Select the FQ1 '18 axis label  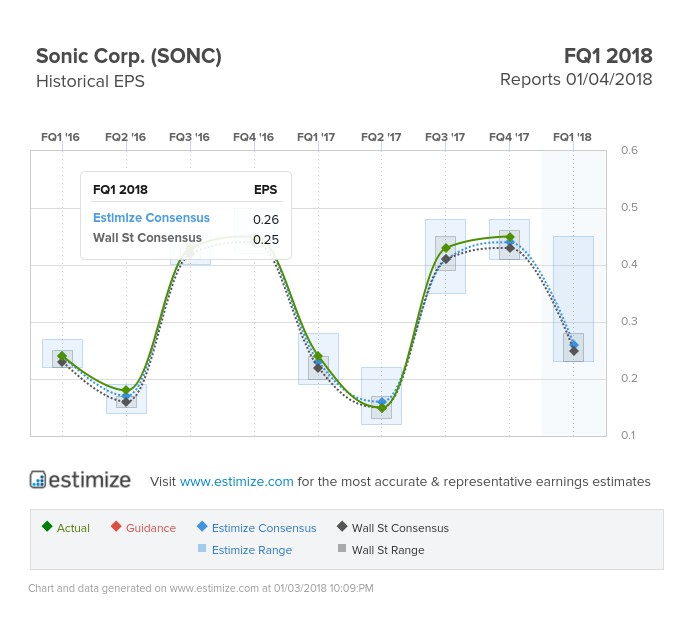pyautogui.click(x=572, y=137)
